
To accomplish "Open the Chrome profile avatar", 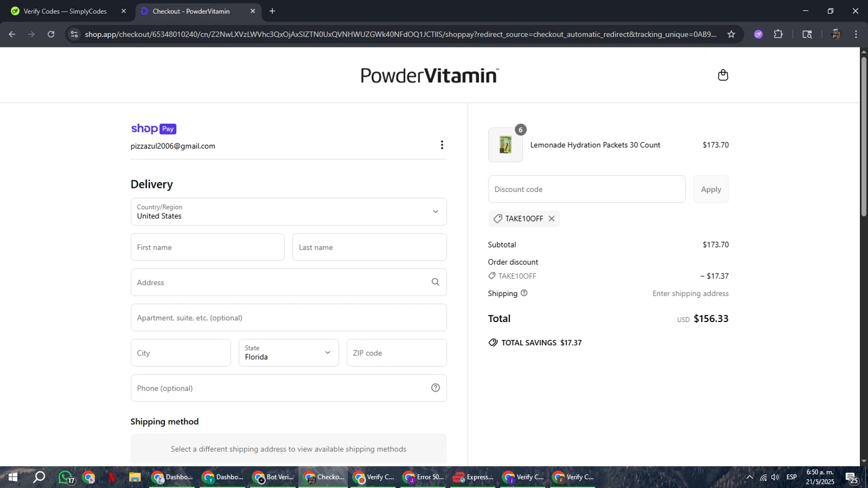I will (x=836, y=35).
